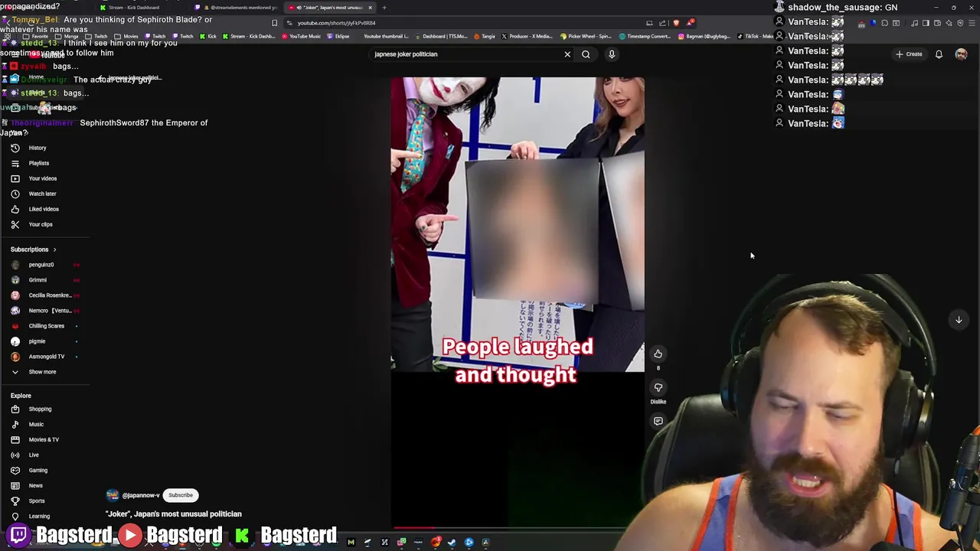Open the YouTube account avatar menu
Screen dimensions: 980x551
click(x=961, y=54)
